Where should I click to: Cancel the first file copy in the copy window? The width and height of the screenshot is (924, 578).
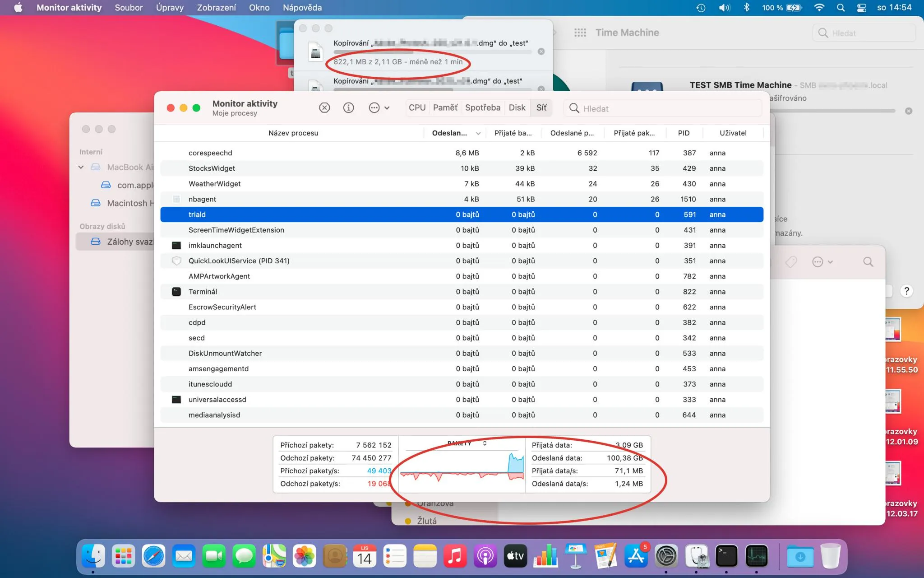tap(541, 51)
